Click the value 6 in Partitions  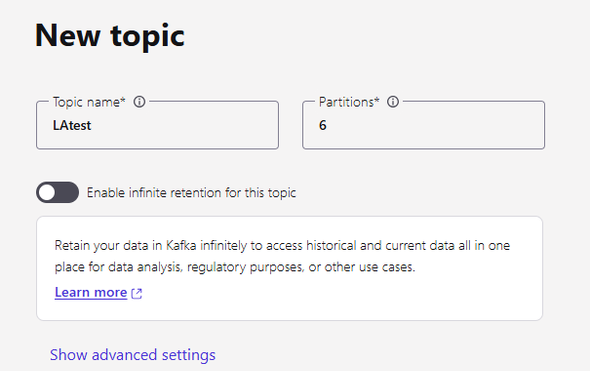tap(322, 125)
